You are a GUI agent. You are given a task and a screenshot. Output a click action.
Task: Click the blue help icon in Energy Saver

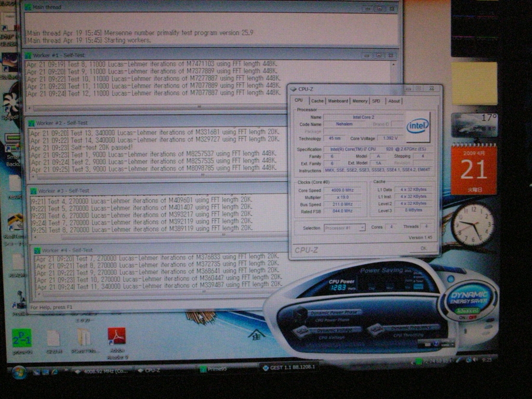(436, 344)
